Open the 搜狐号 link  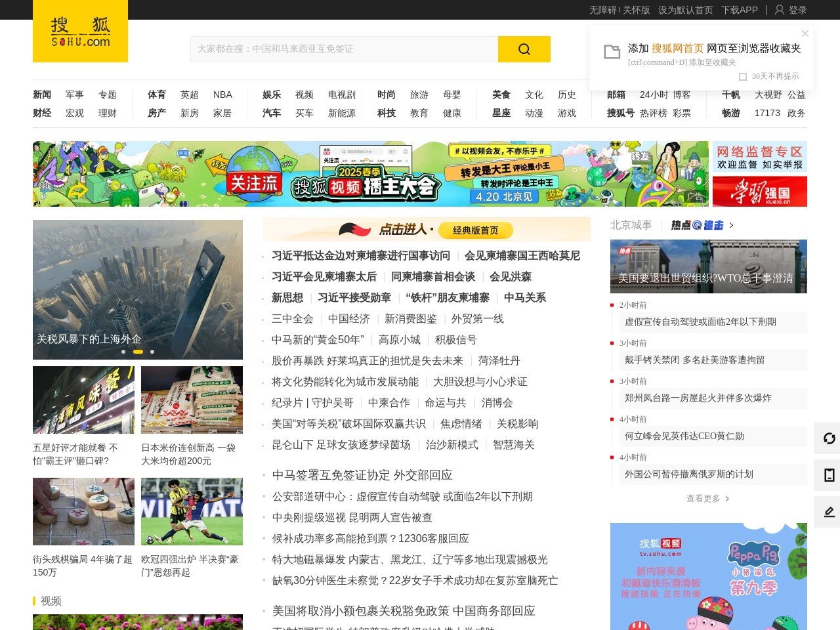[x=621, y=113]
